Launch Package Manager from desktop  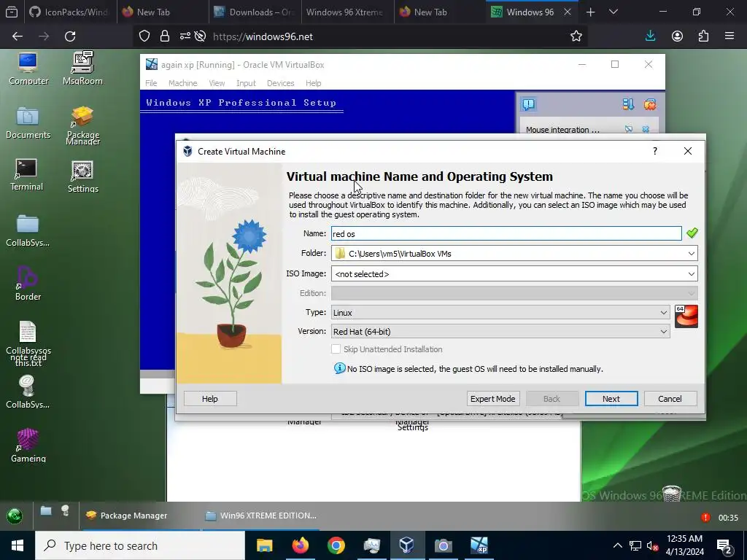(82, 125)
